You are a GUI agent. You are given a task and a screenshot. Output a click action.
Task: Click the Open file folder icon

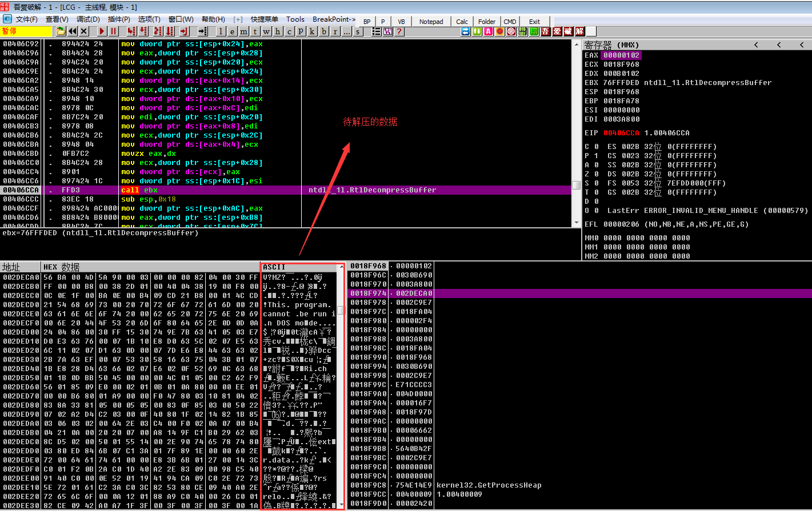(61, 31)
